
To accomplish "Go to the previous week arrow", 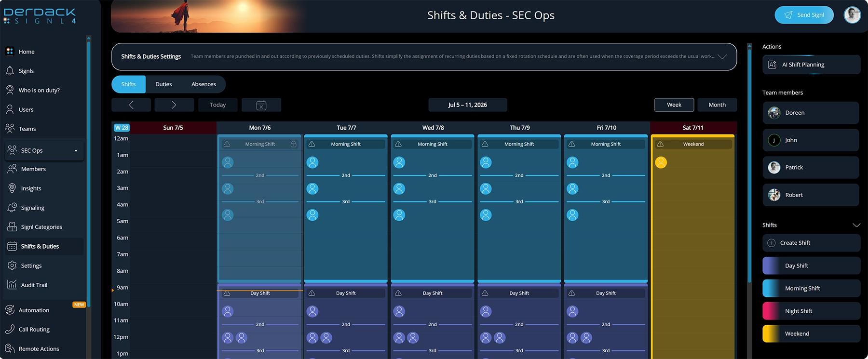I will click(131, 105).
